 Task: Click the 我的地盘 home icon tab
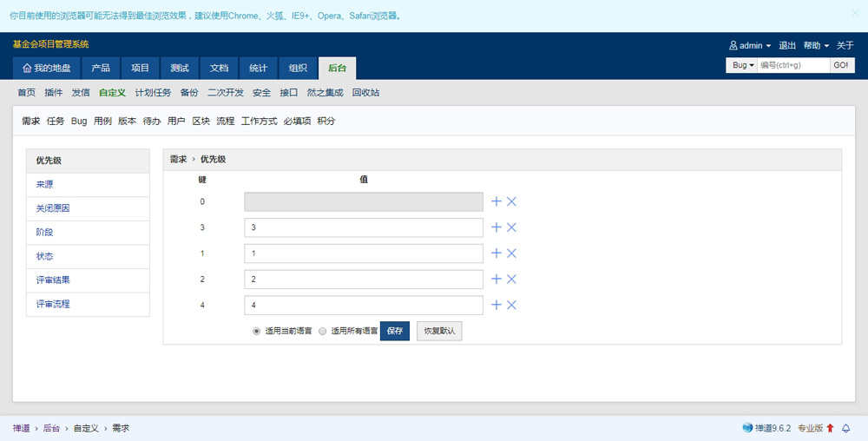click(x=48, y=68)
